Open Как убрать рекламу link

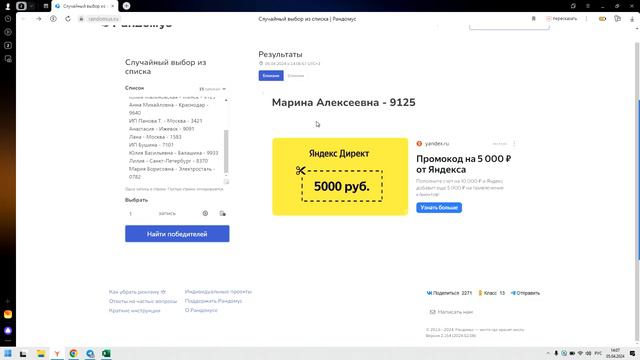(x=137, y=292)
